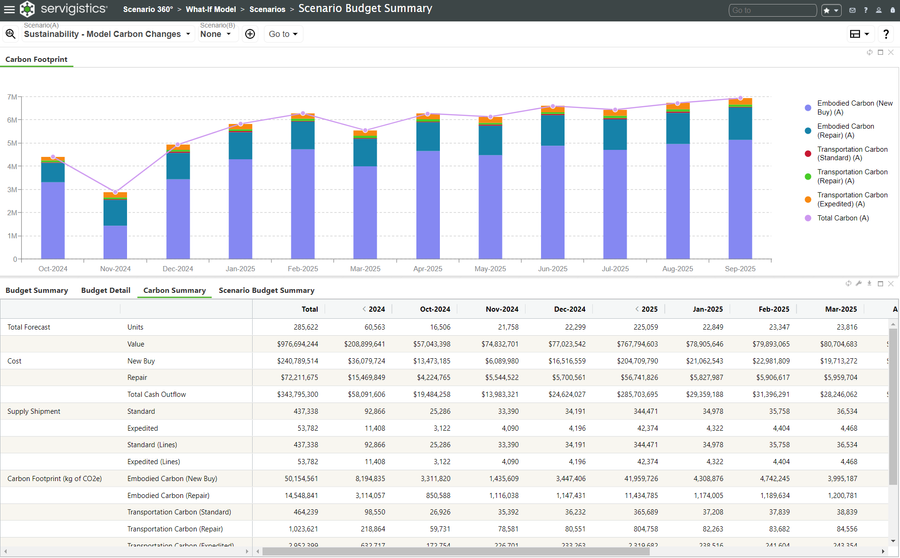Click the top Go to search field
Image resolution: width=900 pixels, height=558 pixels.
(773, 10)
